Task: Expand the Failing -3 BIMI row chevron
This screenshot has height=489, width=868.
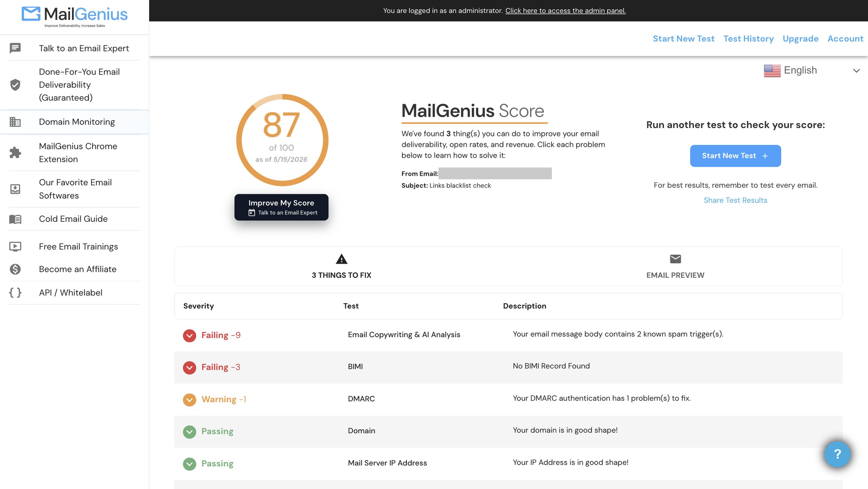Action: [x=190, y=367]
